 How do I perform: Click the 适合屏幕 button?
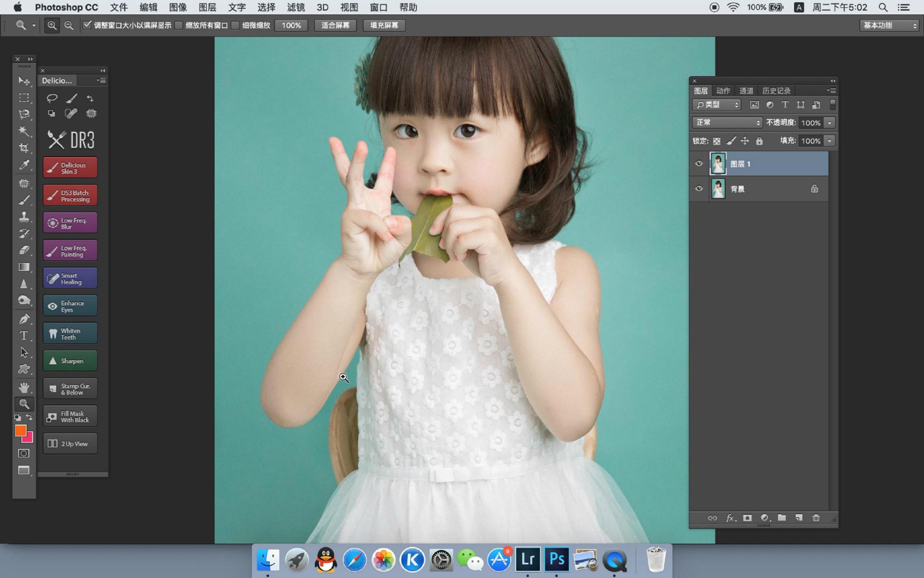[x=335, y=26]
